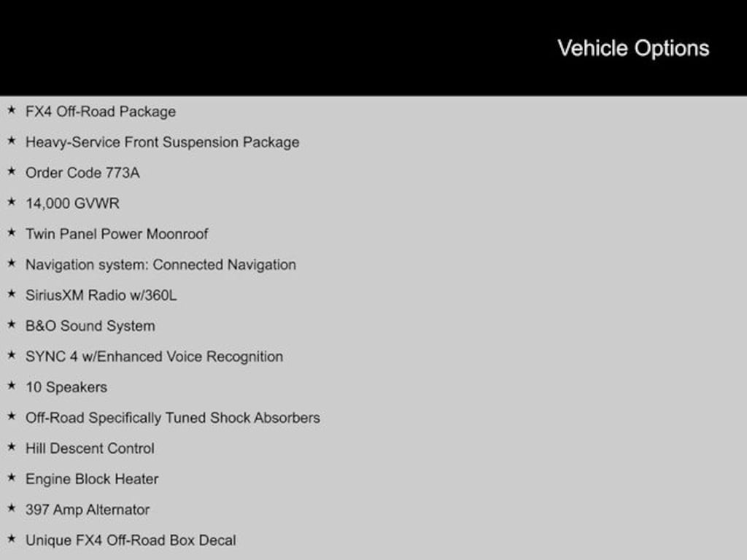Click the Navigation system: Connected Navigation line
747x560 pixels.
[x=160, y=265]
